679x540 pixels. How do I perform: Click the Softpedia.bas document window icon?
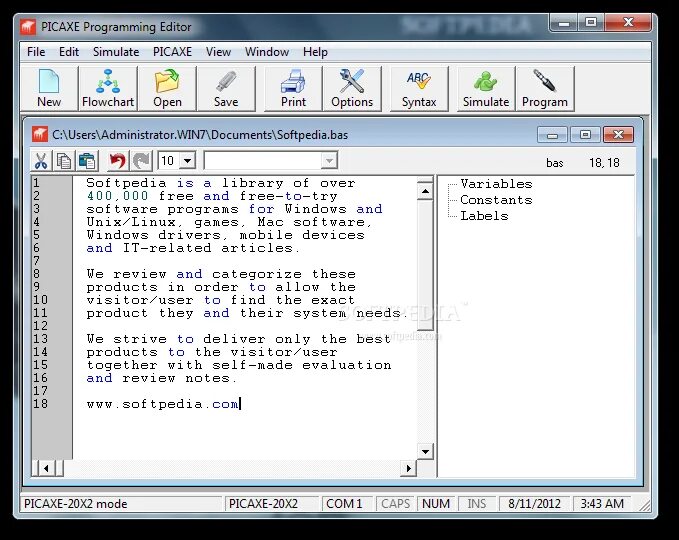pyautogui.click(x=40, y=135)
